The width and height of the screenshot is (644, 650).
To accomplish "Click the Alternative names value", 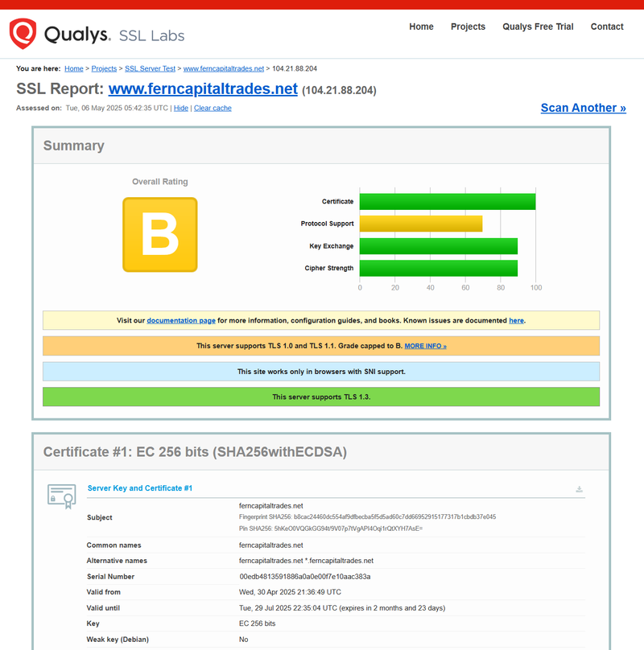I will pyautogui.click(x=306, y=561).
